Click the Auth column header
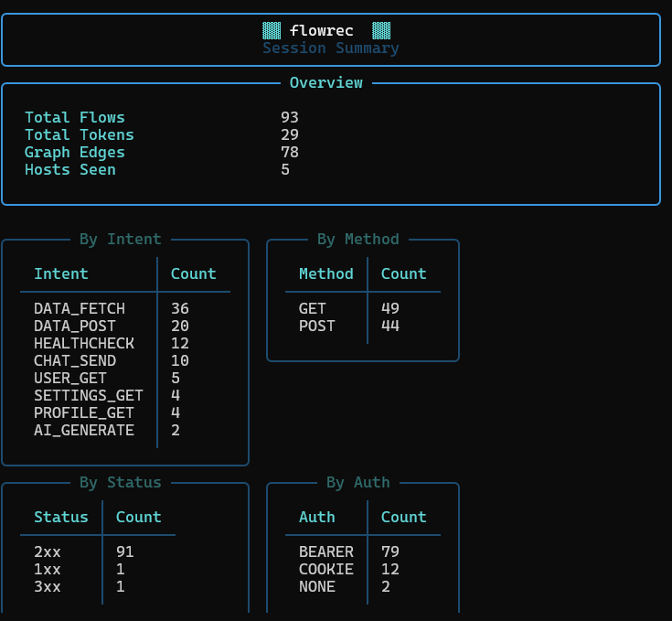Image resolution: width=672 pixels, height=621 pixels. (x=317, y=518)
